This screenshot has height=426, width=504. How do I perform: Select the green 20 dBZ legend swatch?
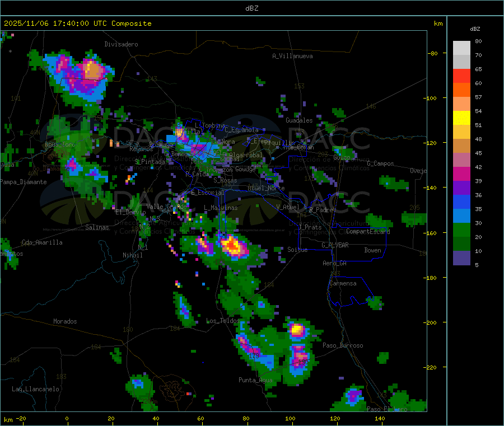click(461, 230)
